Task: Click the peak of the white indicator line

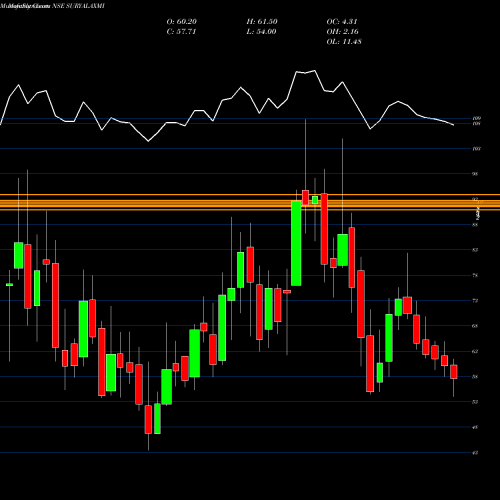Action: coord(314,71)
